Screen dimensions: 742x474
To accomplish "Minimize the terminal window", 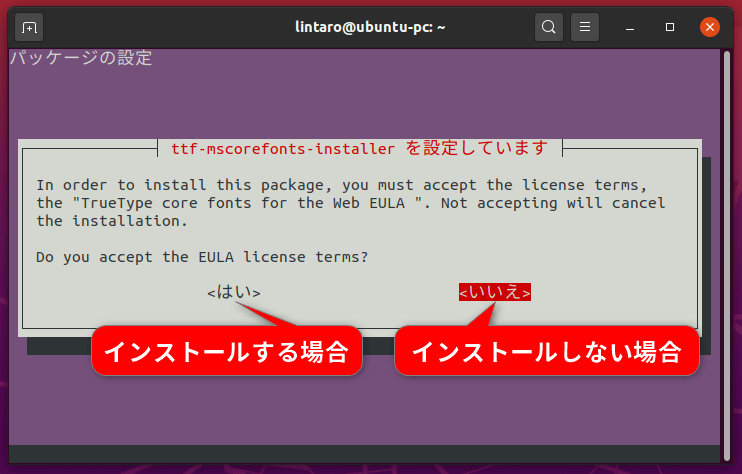I will pyautogui.click(x=629, y=27).
